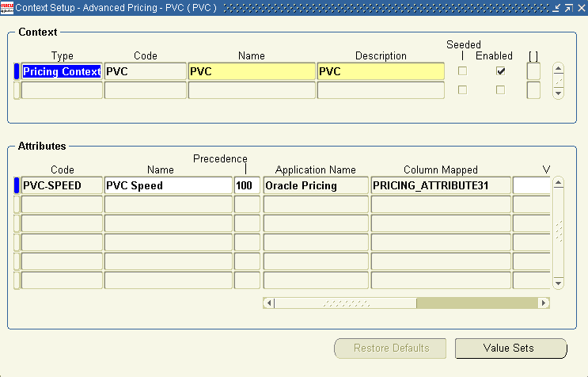This screenshot has width=588, height=377.
Task: Click the Oracle icon in title bar
Action: click(x=7, y=7)
